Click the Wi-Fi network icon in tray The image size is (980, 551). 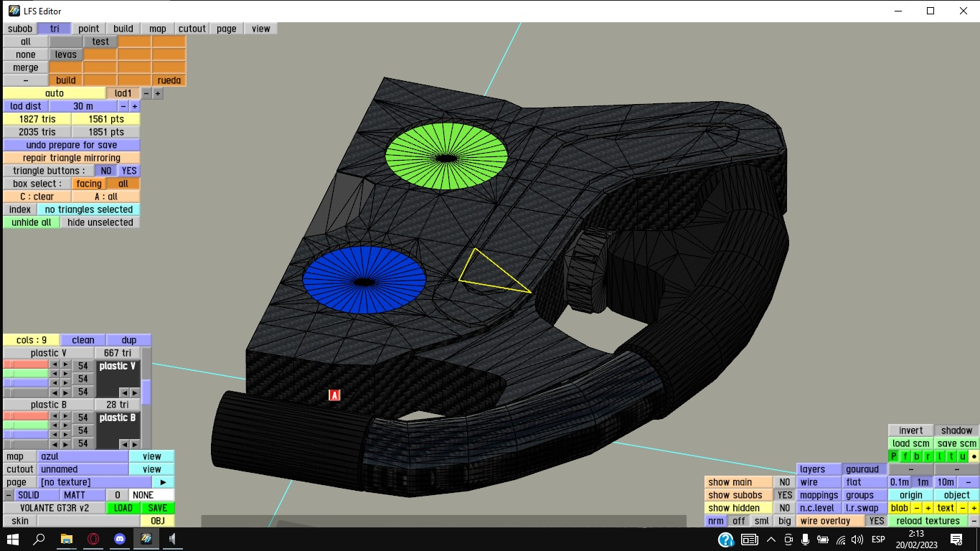pyautogui.click(x=841, y=540)
